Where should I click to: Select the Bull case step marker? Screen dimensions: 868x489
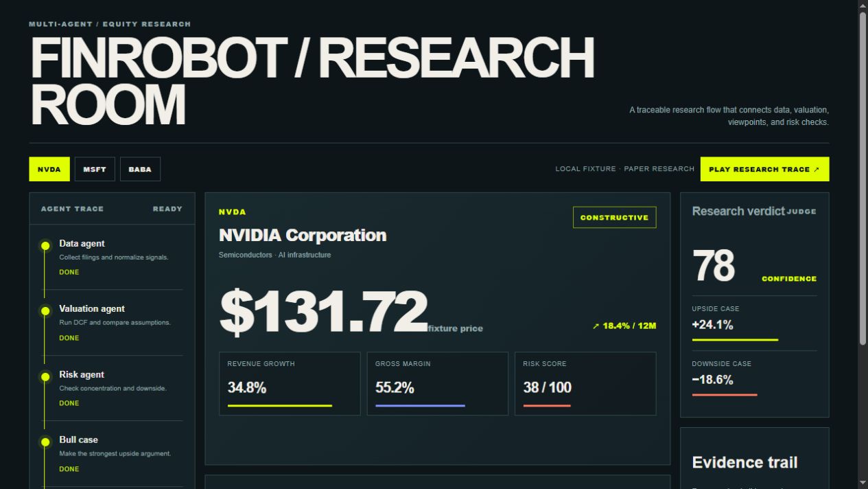45,442
